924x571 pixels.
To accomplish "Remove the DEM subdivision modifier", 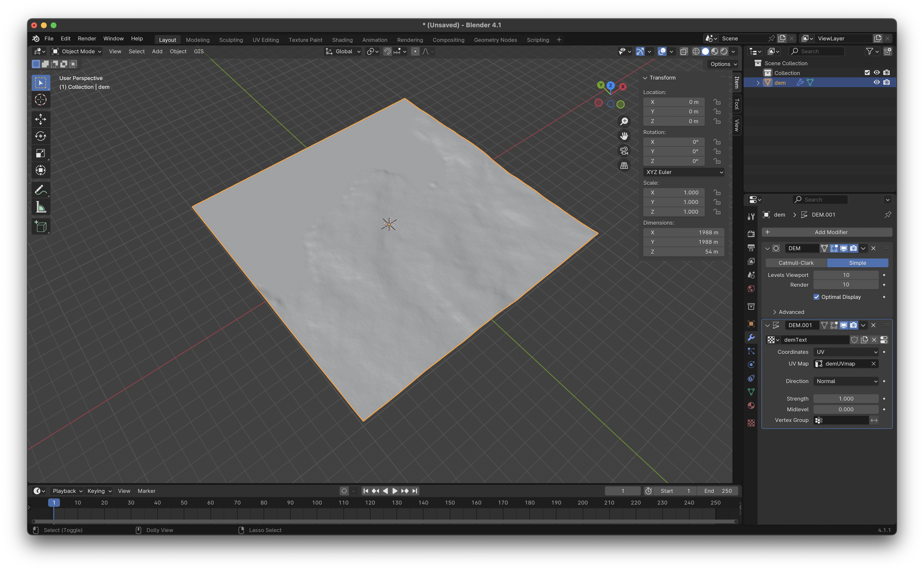I will pyautogui.click(x=873, y=248).
